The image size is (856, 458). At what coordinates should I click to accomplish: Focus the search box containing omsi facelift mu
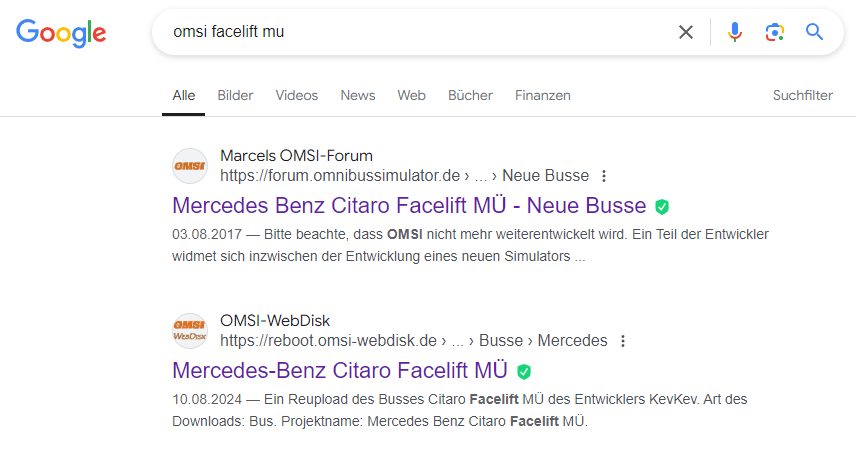click(415, 32)
